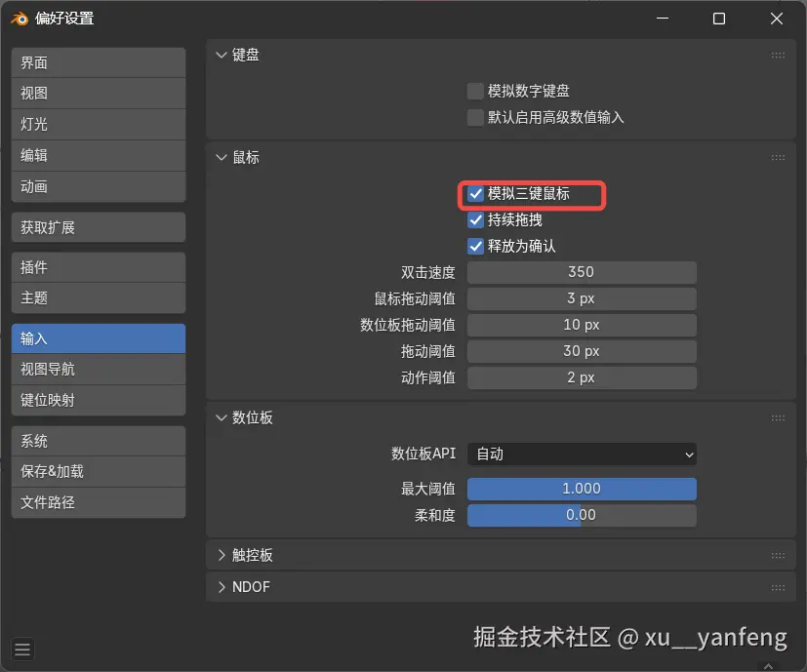Minimize the 偏好设置 window
Viewport: 807px width, 672px height.
coord(663,19)
